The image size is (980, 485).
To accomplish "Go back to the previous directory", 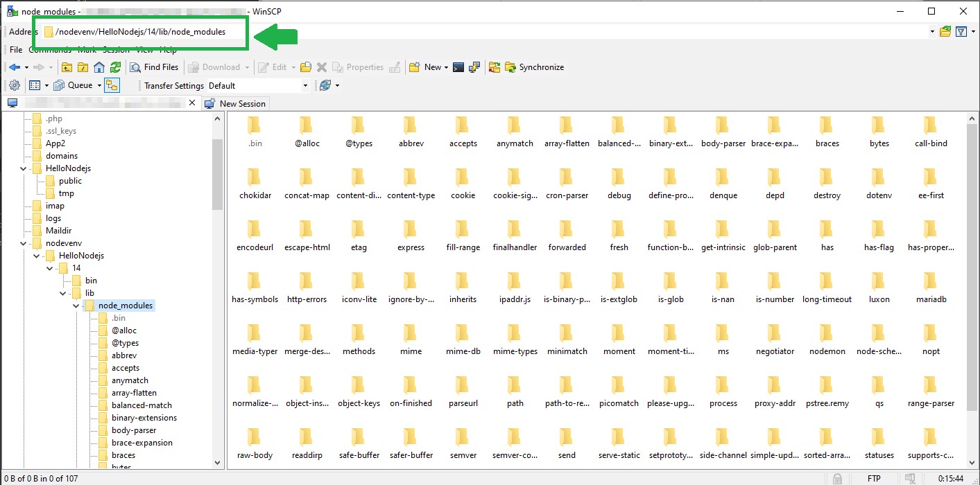I will pos(14,67).
